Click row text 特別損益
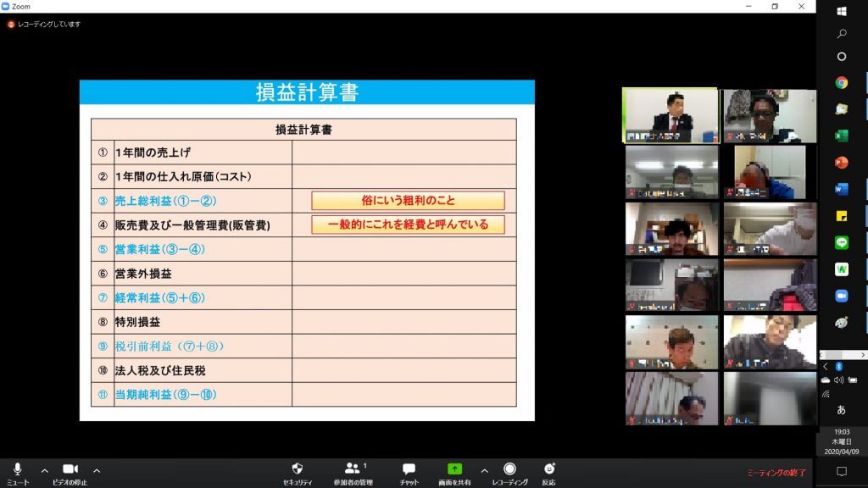Screen dimensions: 868x488 click(137, 322)
